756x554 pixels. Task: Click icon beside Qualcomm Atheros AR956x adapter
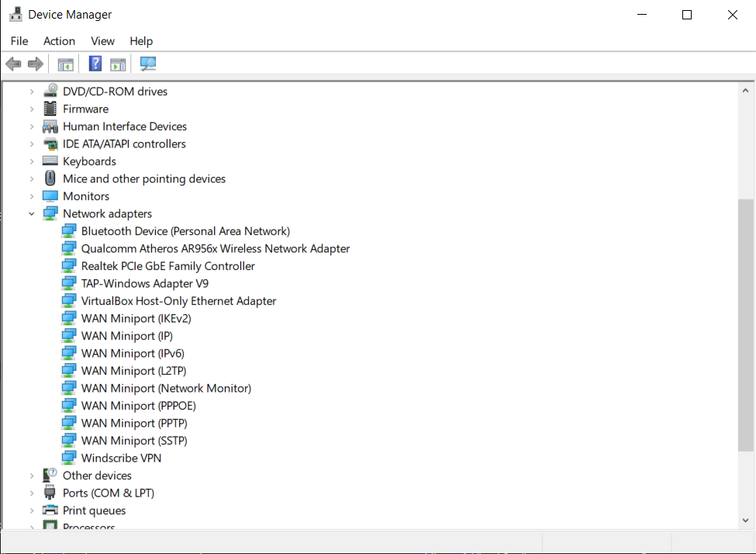69,248
